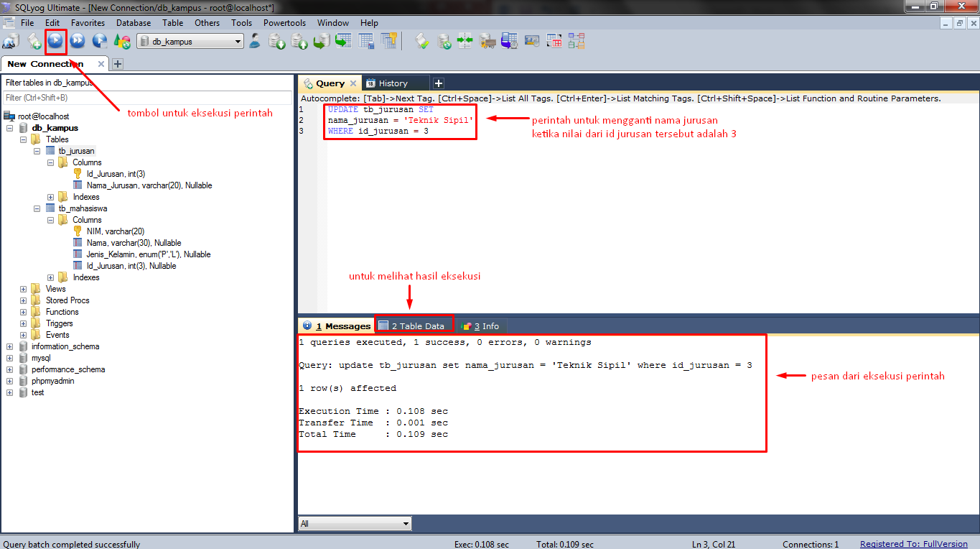Select the 3 Info tab

(482, 326)
